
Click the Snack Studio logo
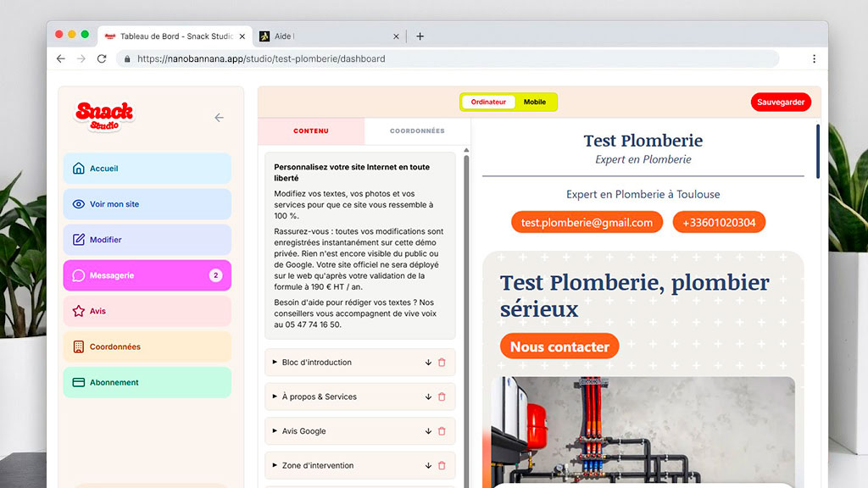(x=104, y=117)
